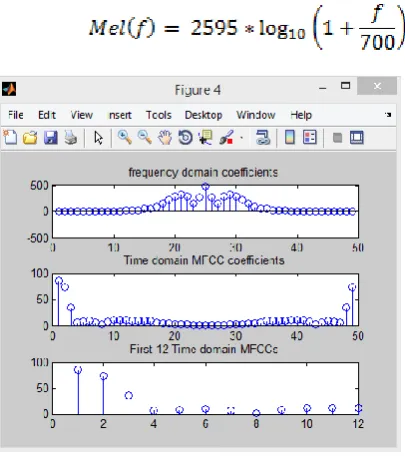Image resolution: width=405 pixels, height=461 pixels.
Task: Activate the Zoom In magnifier tool
Action: coord(124,137)
